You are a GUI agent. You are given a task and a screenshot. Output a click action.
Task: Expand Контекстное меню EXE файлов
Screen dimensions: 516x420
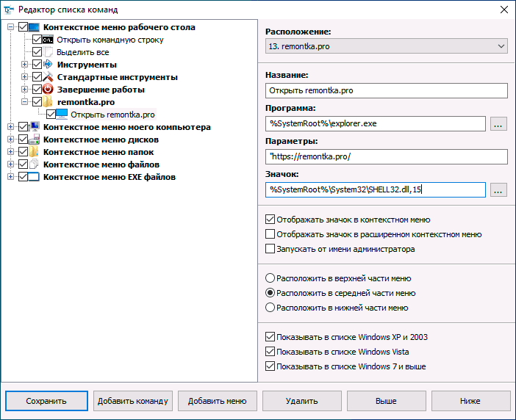click(10, 177)
